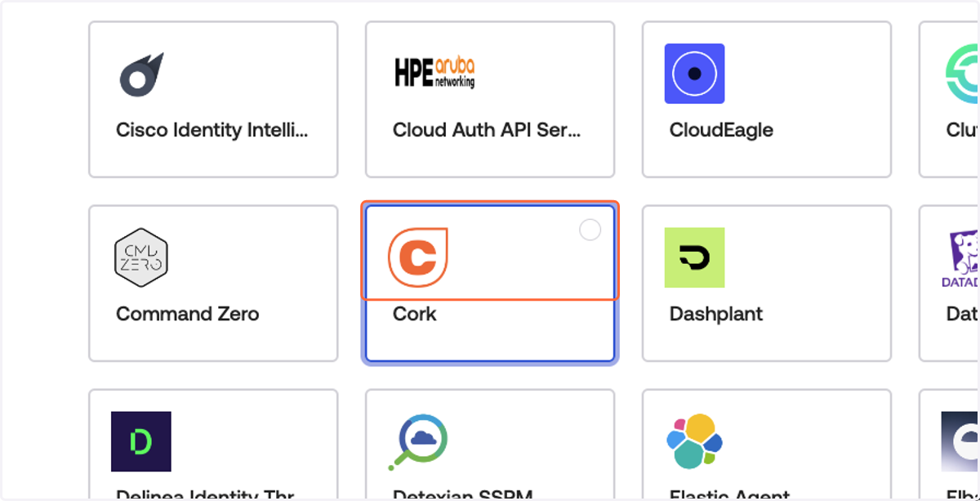Select the Cork card radio button
This screenshot has height=501, width=980.
tap(590, 230)
